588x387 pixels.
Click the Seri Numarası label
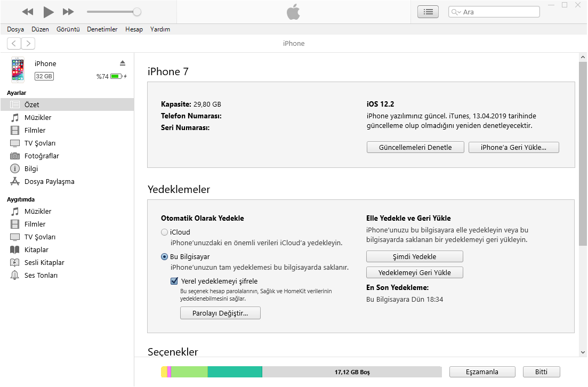[x=186, y=127]
